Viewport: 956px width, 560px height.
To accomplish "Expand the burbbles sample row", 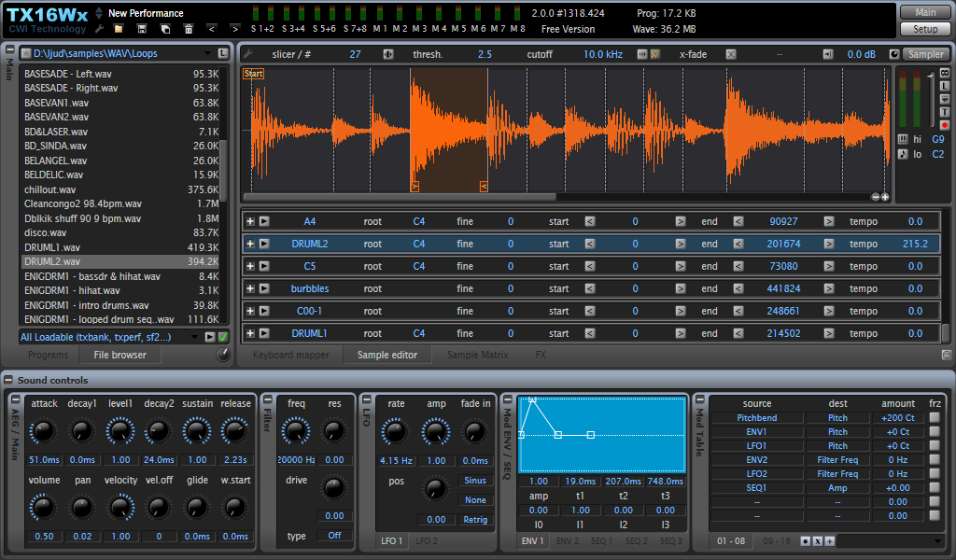I will click(x=249, y=288).
